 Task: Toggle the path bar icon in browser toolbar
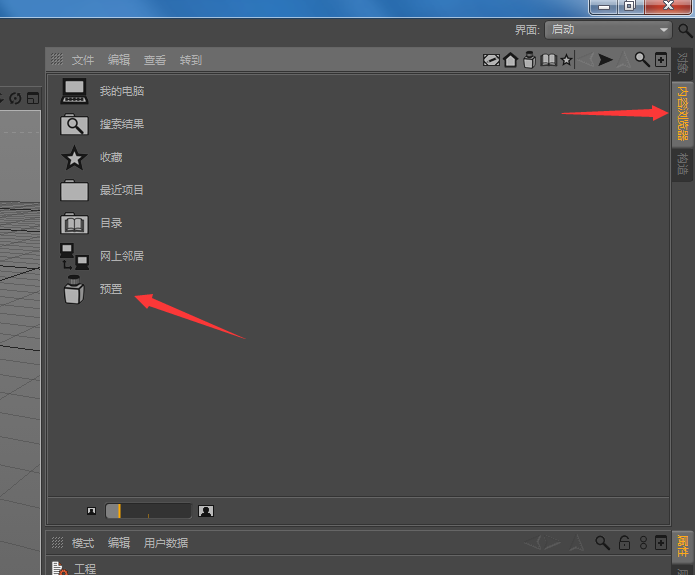[491, 60]
